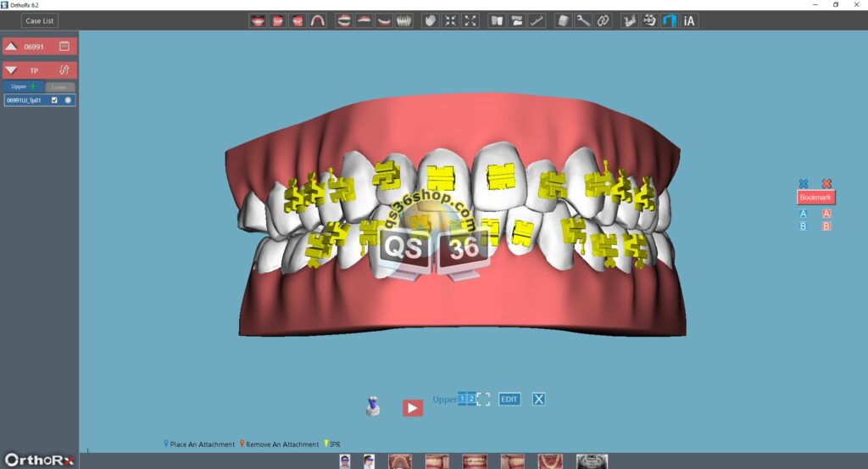868x469 pixels.
Task: Toggle the checkbox for 06991UJ_Tp01
Action: click(x=54, y=100)
